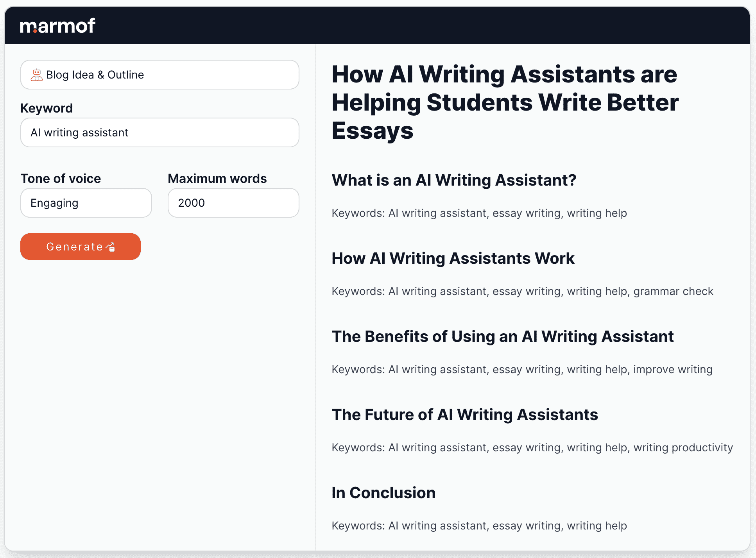Click the Maximum words field showing 2000
This screenshot has width=756, height=558.
tap(233, 203)
